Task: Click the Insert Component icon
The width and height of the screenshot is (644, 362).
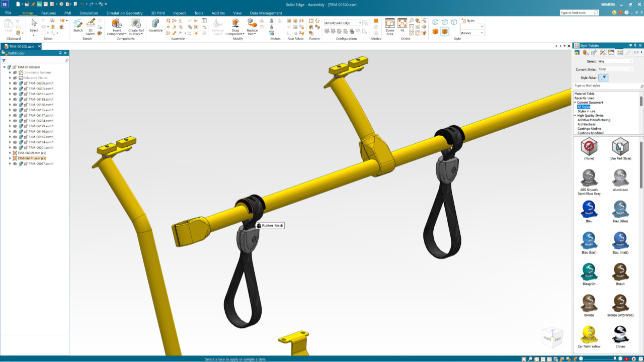Action: (x=117, y=23)
